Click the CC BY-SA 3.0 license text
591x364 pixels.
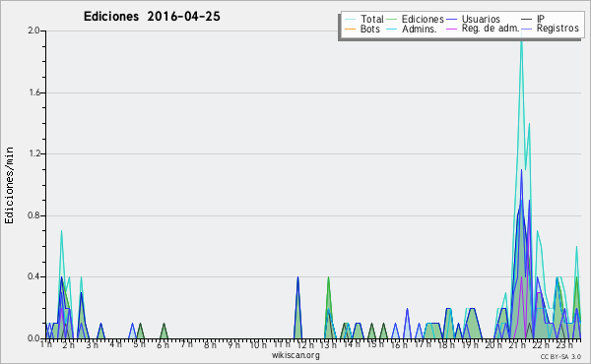tap(560, 356)
